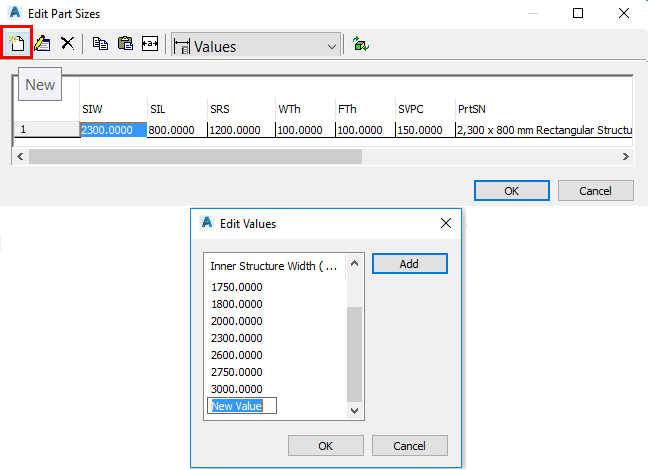Click the update model icon with green box
The image size is (648, 470).
point(361,44)
